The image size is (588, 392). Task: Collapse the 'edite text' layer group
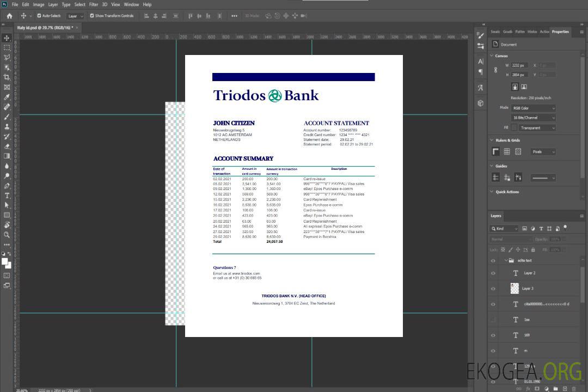[x=505, y=260]
